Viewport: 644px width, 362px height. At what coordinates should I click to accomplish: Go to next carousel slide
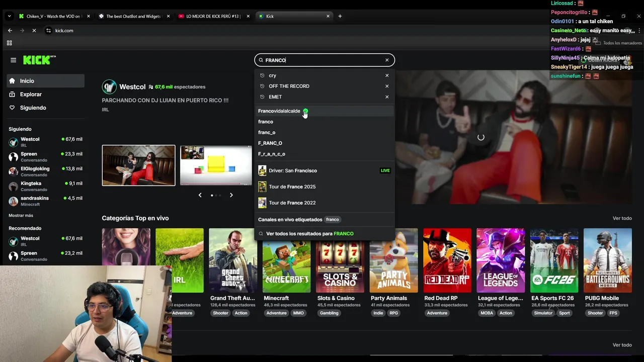(x=231, y=195)
